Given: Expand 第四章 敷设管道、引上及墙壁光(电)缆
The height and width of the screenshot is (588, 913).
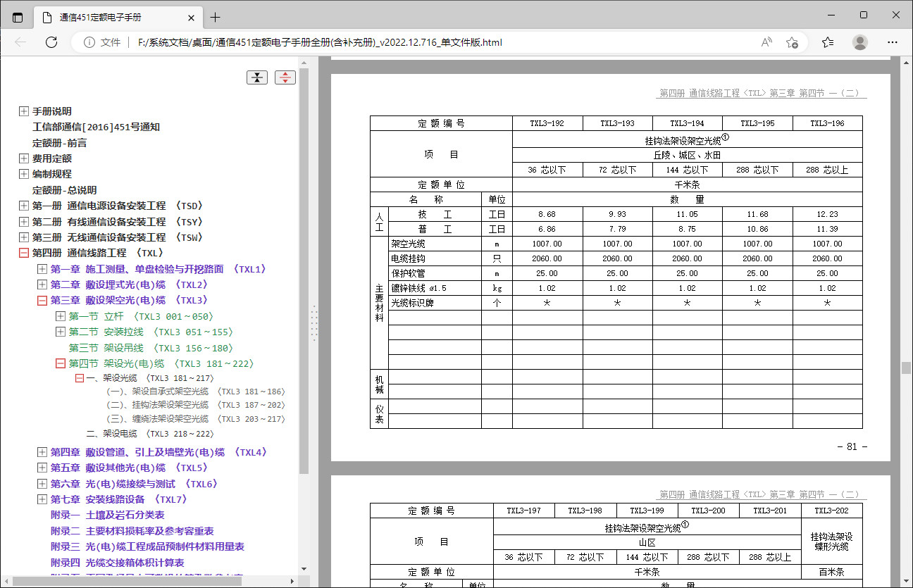Looking at the screenshot, I should tap(42, 452).
